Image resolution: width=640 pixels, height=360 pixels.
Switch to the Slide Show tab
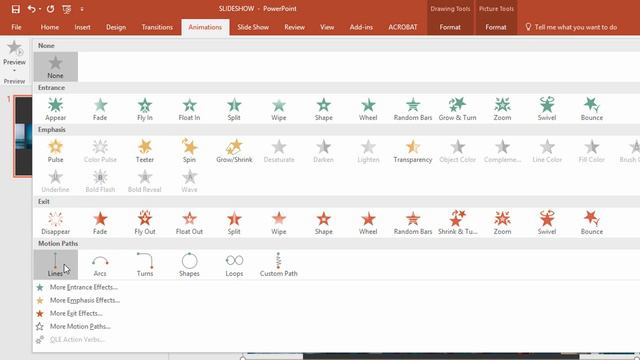tap(253, 27)
